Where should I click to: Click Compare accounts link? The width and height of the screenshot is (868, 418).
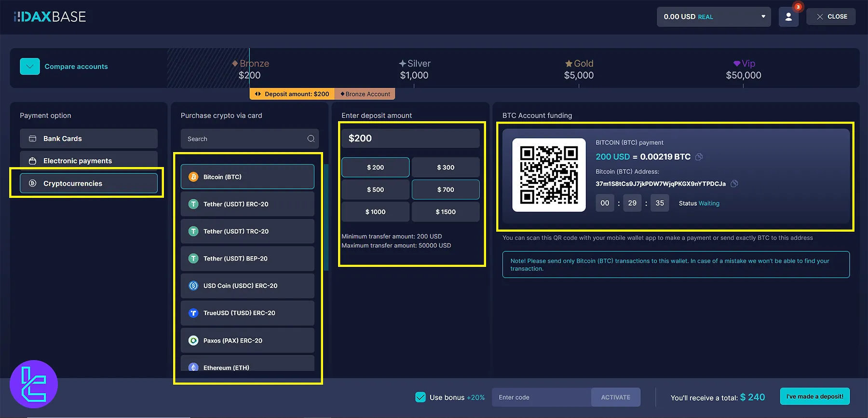76,67
